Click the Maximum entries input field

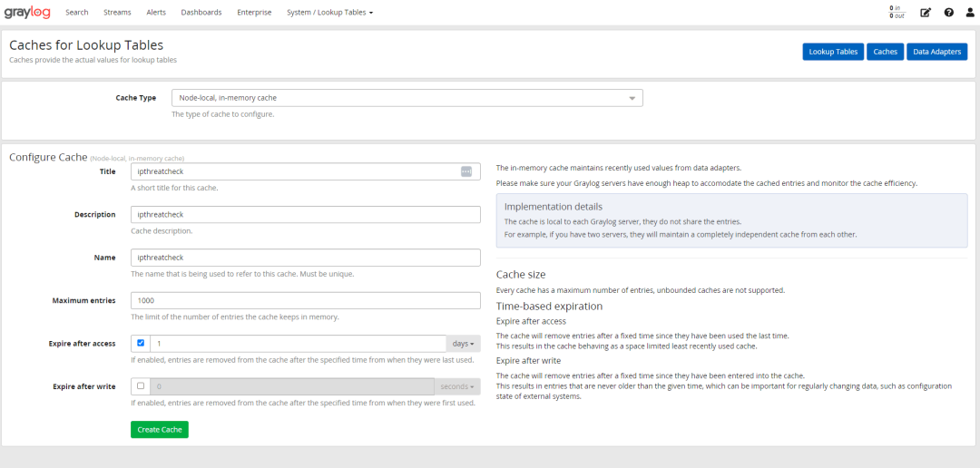[x=306, y=300]
